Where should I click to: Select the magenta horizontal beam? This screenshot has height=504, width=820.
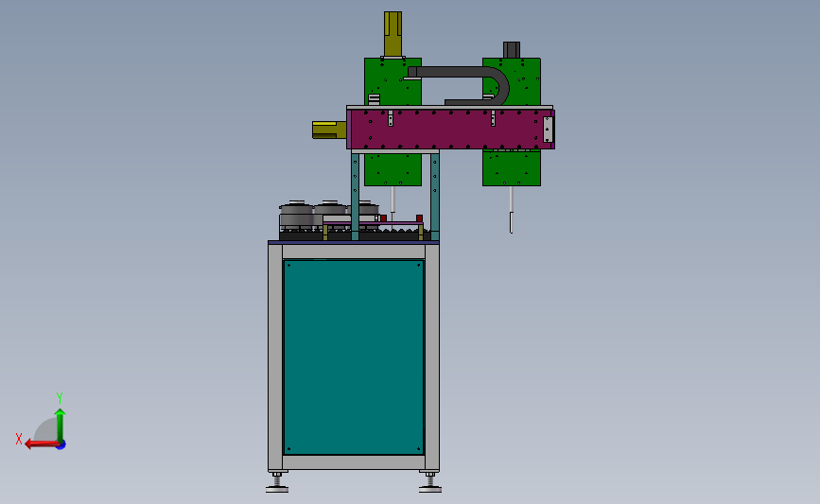(x=450, y=130)
